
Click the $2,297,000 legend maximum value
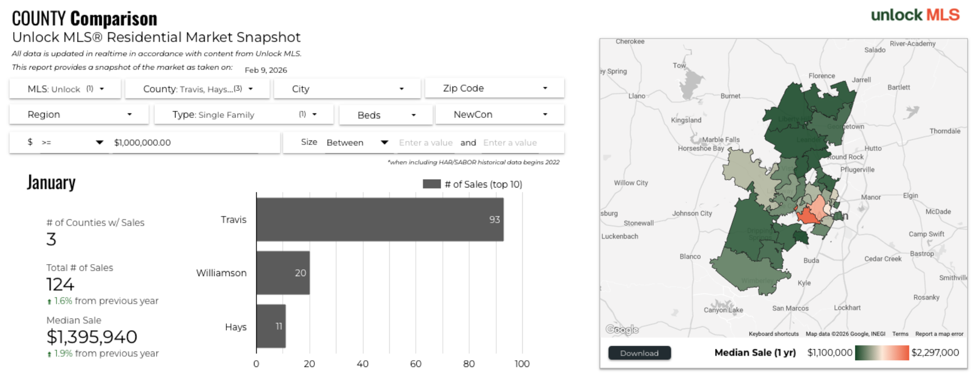(935, 352)
